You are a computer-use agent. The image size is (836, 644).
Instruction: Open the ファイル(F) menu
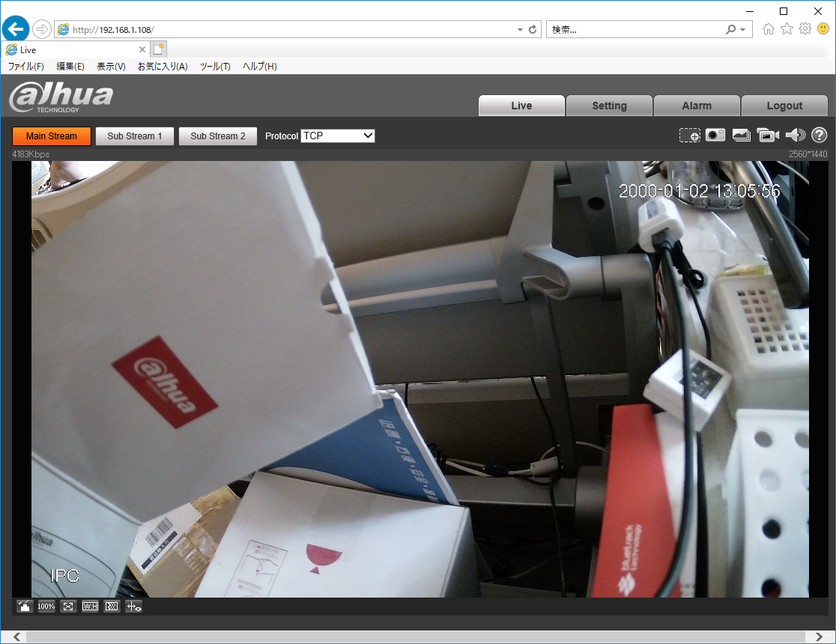25,66
